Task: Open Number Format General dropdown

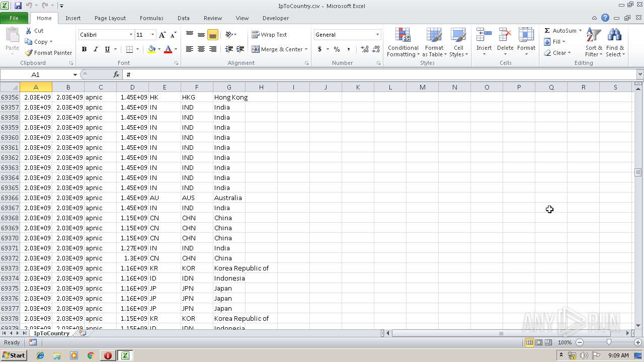Action: [377, 35]
